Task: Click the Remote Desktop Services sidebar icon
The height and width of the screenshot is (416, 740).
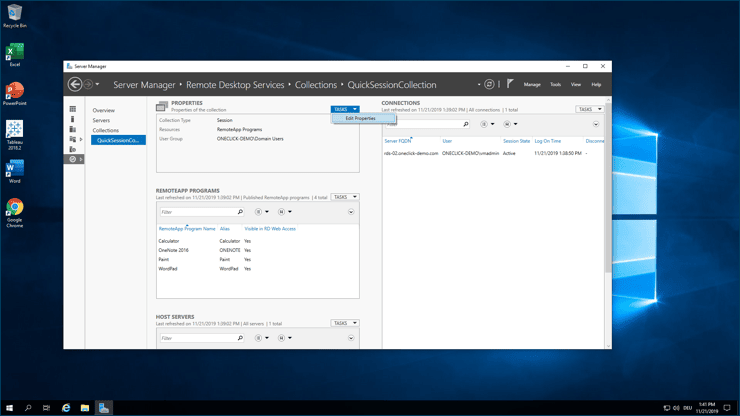Action: (73, 159)
